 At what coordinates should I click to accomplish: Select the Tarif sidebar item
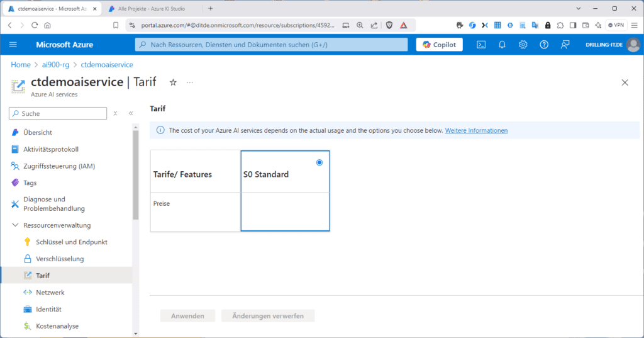(x=67, y=276)
